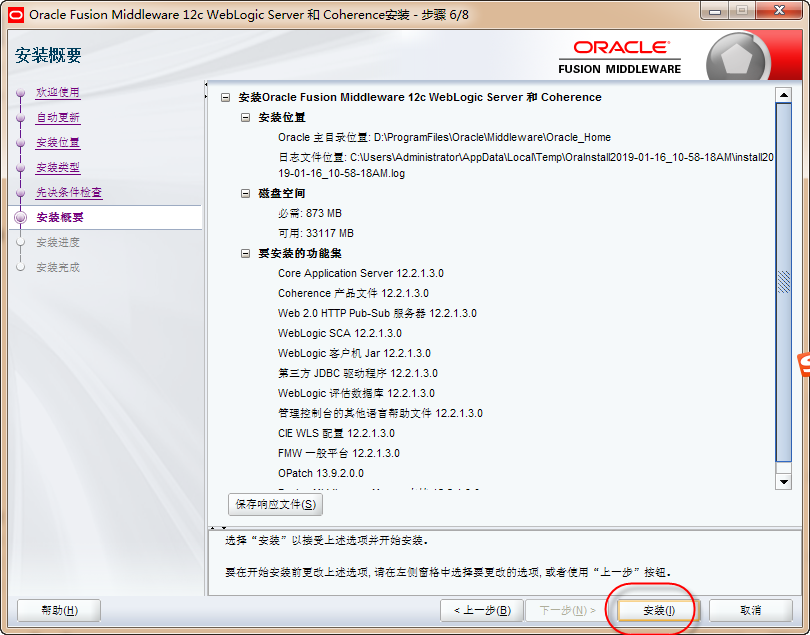This screenshot has height=635, width=810.
Task: Select Coherence 产品文件 12.2.1.3.0 row
Action: pyautogui.click(x=353, y=293)
